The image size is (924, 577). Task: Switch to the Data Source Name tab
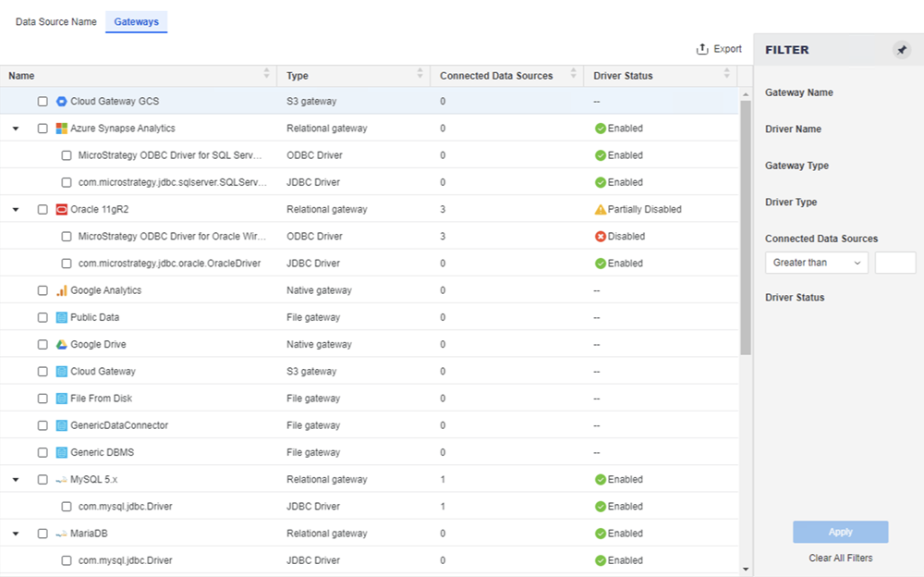(56, 22)
